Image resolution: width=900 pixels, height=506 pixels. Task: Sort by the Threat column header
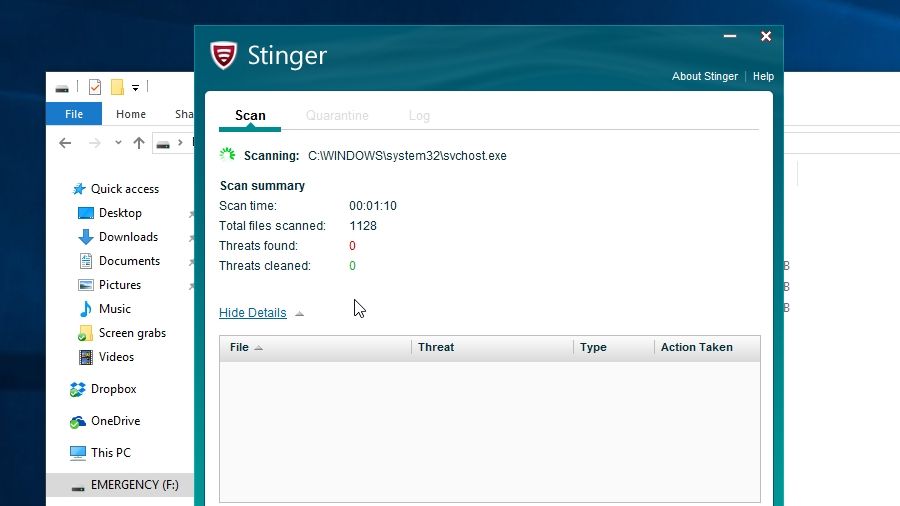pos(492,347)
